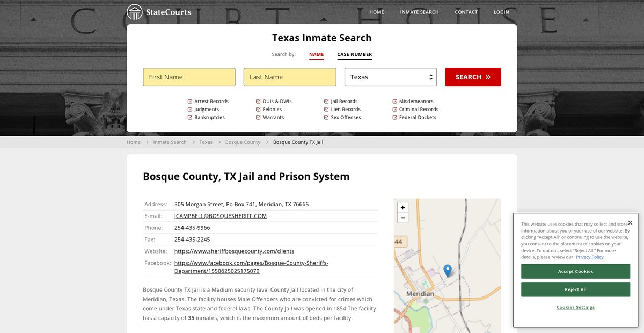Click the Bosque County TX Jail breadcrumb
The height and width of the screenshot is (333, 644).
[298, 142]
